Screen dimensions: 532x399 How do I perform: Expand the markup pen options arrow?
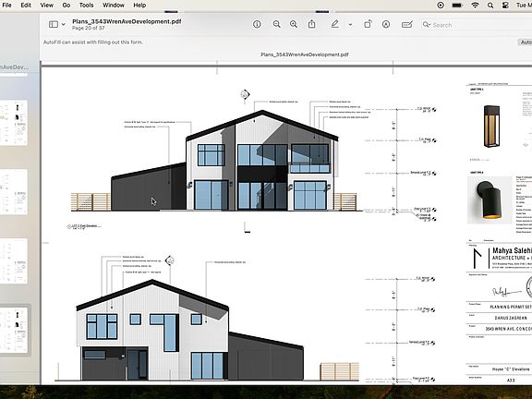pos(350,25)
